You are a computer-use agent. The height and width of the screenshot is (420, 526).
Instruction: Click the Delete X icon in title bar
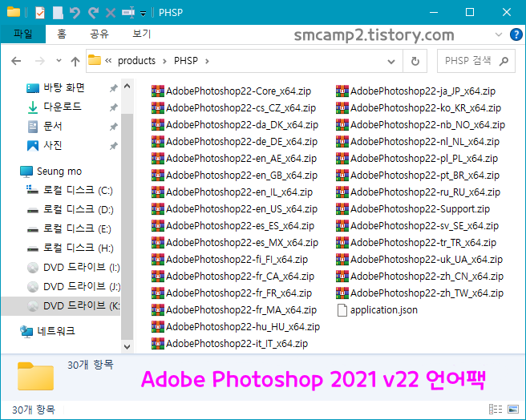(x=111, y=13)
